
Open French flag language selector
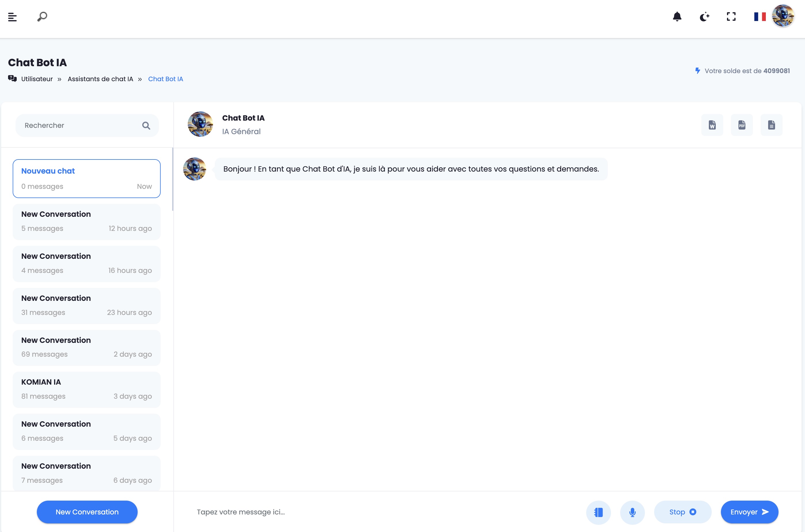[760, 17]
